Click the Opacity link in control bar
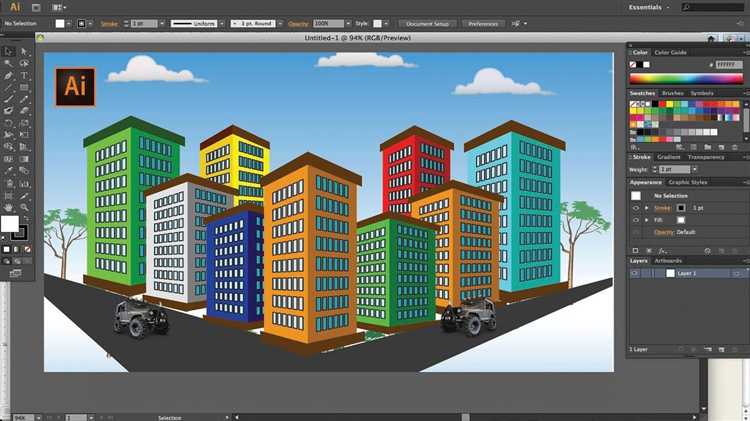Image resolution: width=750 pixels, height=421 pixels. pyautogui.click(x=298, y=23)
